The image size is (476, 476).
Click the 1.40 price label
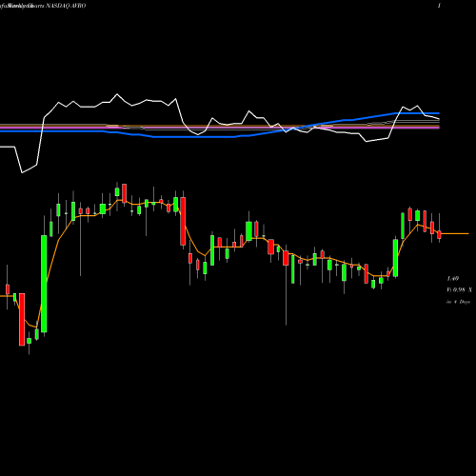[452, 279]
